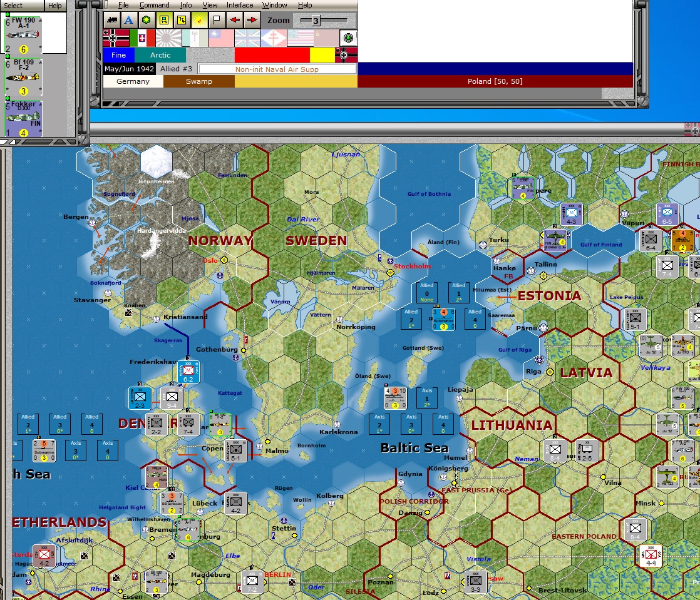Click the white flag toolbar icon
This screenshot has width=700, height=600.
217,20
